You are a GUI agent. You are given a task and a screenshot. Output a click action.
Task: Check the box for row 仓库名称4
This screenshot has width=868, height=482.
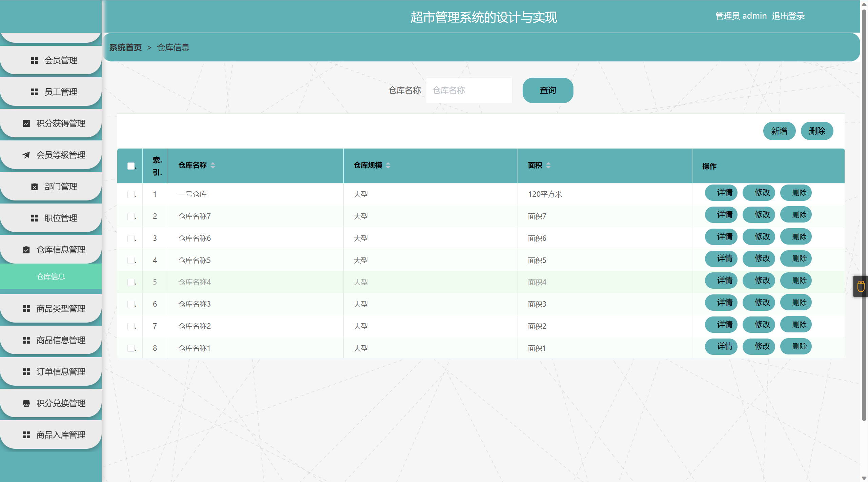pyautogui.click(x=131, y=282)
